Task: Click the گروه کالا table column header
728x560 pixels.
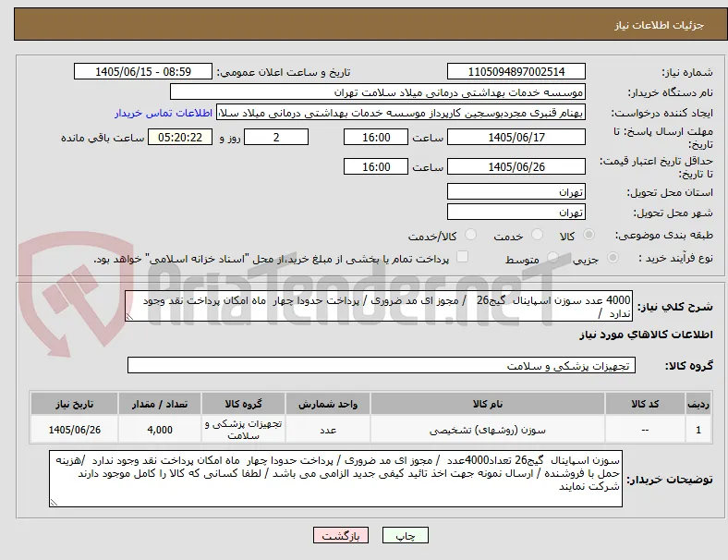Action: pyautogui.click(x=243, y=404)
